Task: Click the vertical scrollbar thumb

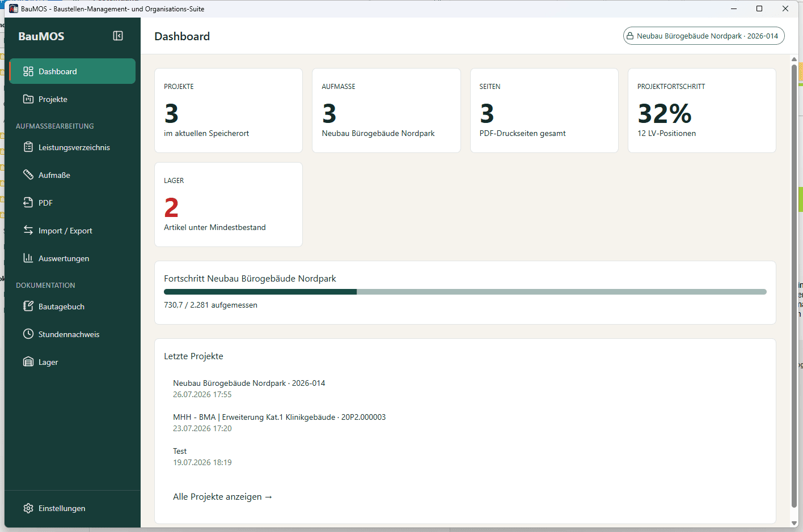Action: click(794, 286)
